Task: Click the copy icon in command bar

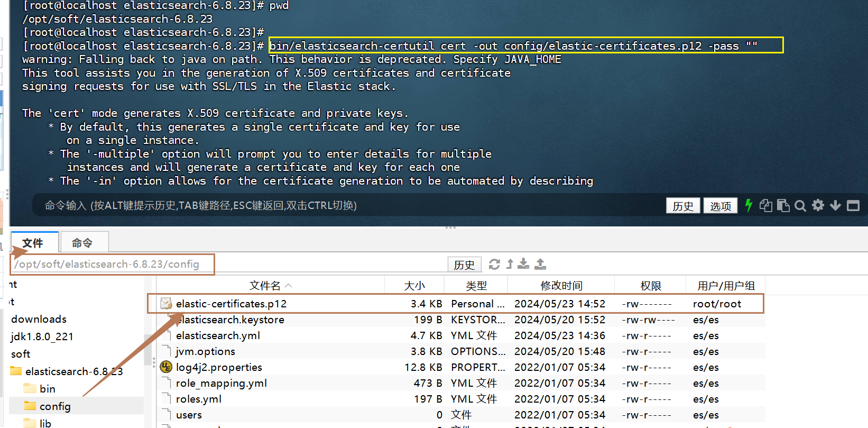Action: [765, 205]
